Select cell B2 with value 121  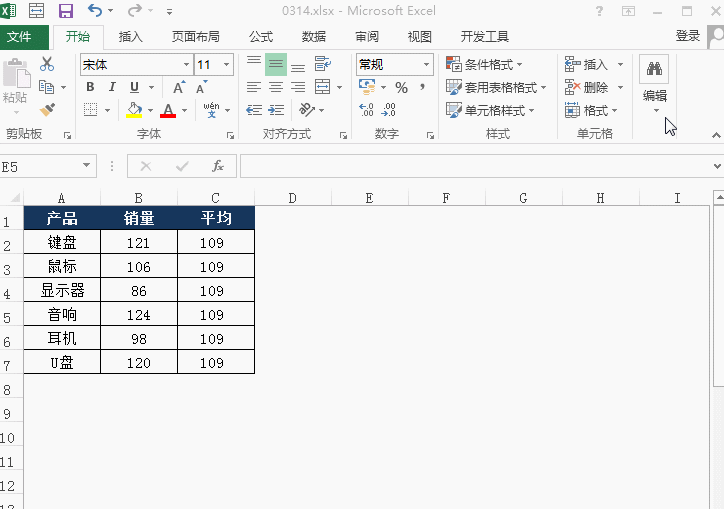pyautogui.click(x=139, y=242)
